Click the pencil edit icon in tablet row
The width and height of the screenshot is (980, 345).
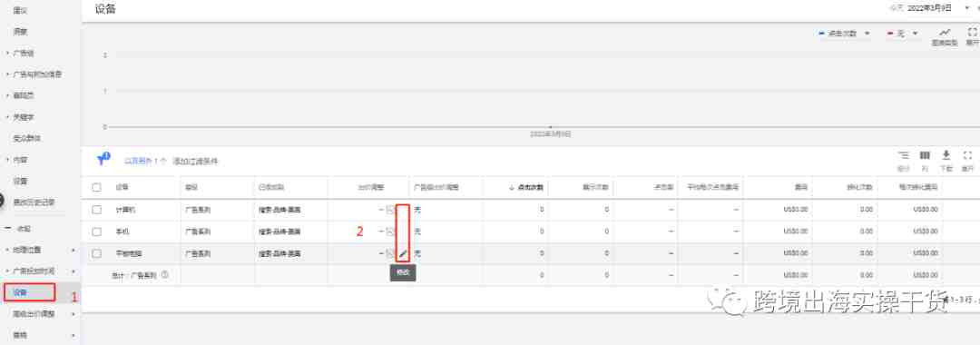click(403, 253)
